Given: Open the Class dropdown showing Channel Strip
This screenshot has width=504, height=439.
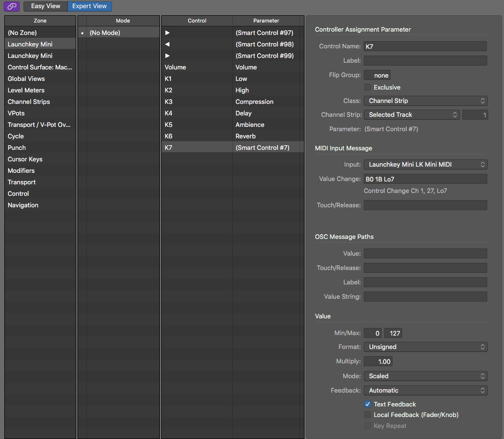Looking at the screenshot, I should (425, 101).
